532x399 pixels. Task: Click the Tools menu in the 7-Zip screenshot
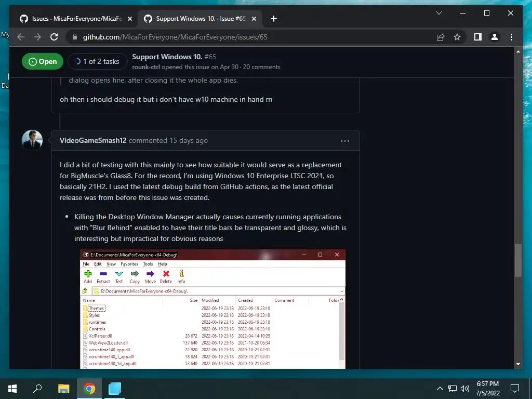[148, 264]
